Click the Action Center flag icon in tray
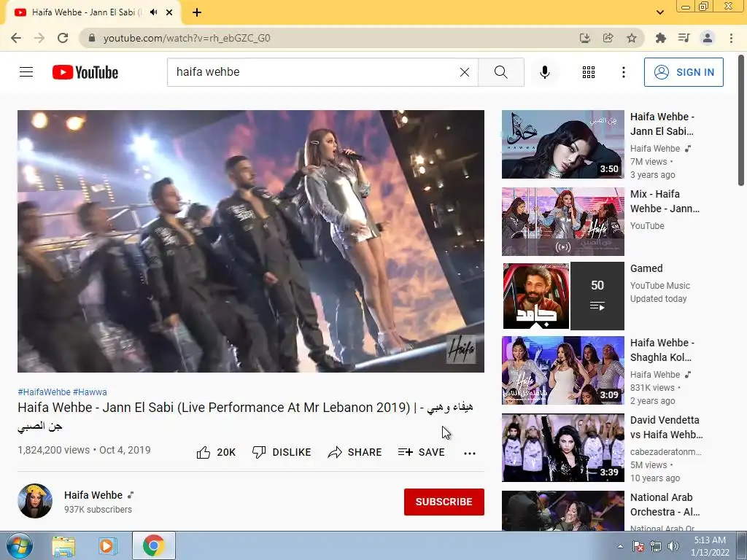The image size is (747, 560). 638,546
